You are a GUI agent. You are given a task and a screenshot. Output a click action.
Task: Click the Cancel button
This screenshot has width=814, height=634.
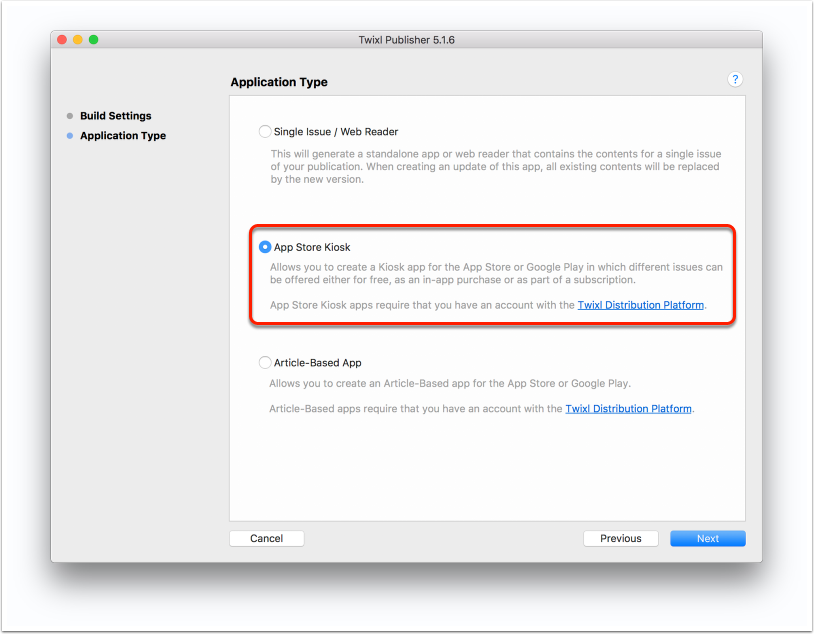[x=267, y=538]
